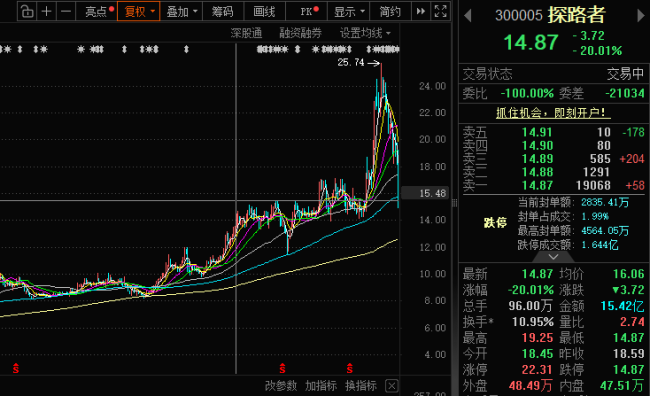This screenshot has width=650, height=396.
Task: Click sell-five price 14.91
Action: pyautogui.click(x=537, y=132)
